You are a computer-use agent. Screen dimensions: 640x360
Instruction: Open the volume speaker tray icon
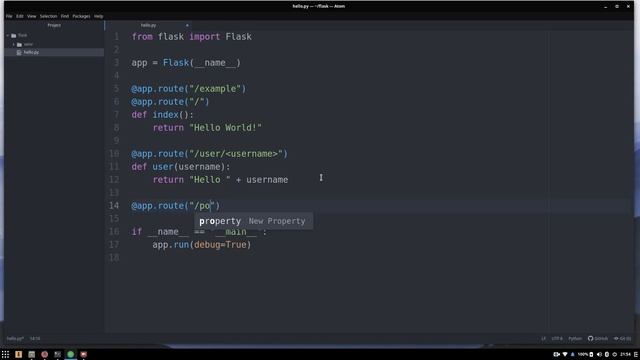[x=599, y=354]
